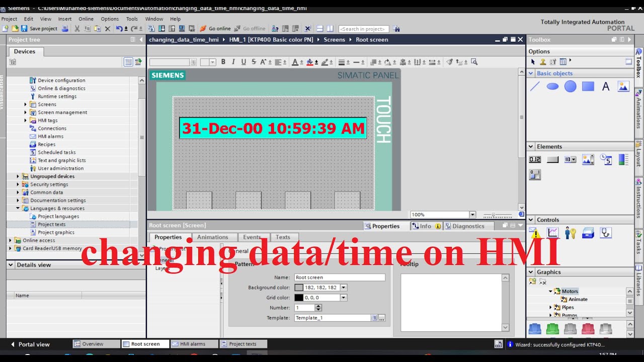This screenshot has height=362, width=644.
Task: Click the Delete X icon in toolbar
Action: tap(107, 29)
